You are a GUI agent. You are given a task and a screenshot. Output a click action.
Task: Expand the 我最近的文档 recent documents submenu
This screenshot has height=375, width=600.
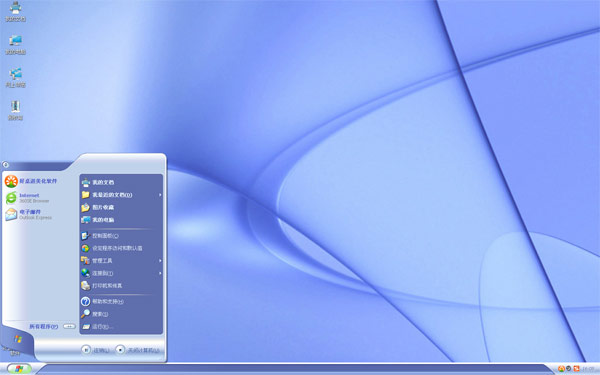[121, 195]
